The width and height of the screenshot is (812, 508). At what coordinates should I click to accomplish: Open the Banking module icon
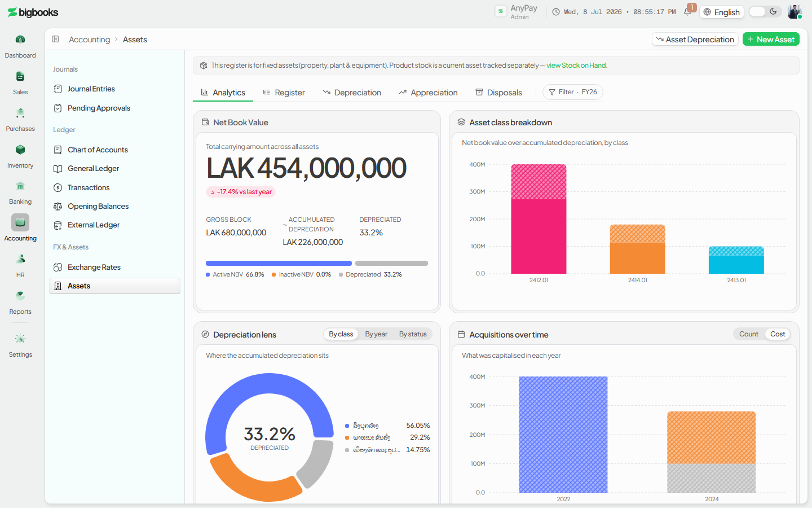20,186
